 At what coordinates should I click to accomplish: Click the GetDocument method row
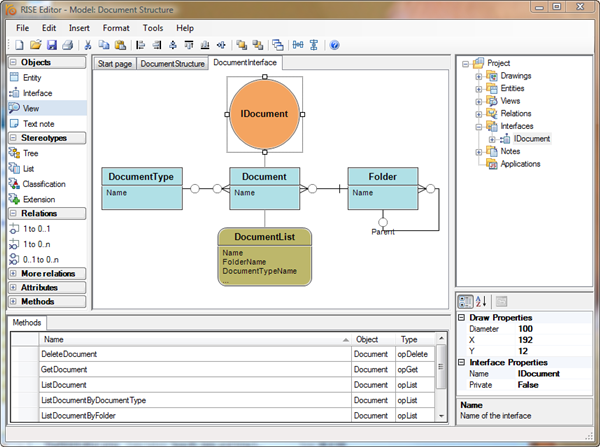point(66,369)
